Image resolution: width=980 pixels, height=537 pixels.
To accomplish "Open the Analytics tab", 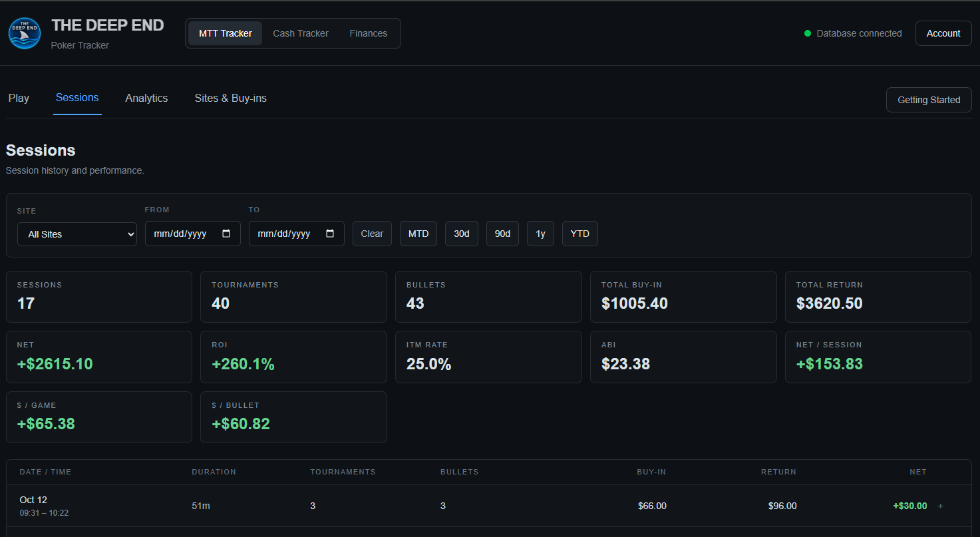I will pyautogui.click(x=146, y=98).
